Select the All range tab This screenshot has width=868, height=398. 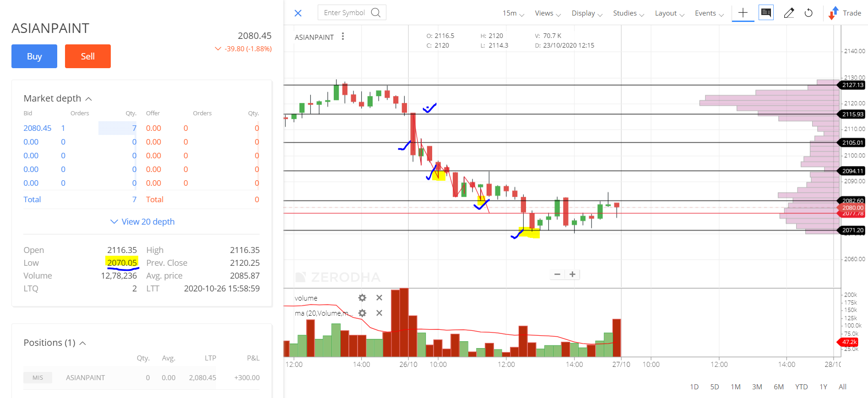[842, 387]
